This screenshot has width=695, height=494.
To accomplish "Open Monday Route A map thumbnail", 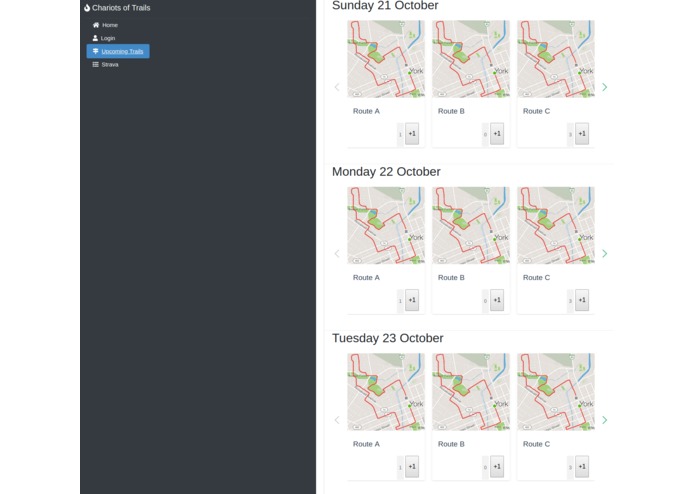I will [x=386, y=226].
